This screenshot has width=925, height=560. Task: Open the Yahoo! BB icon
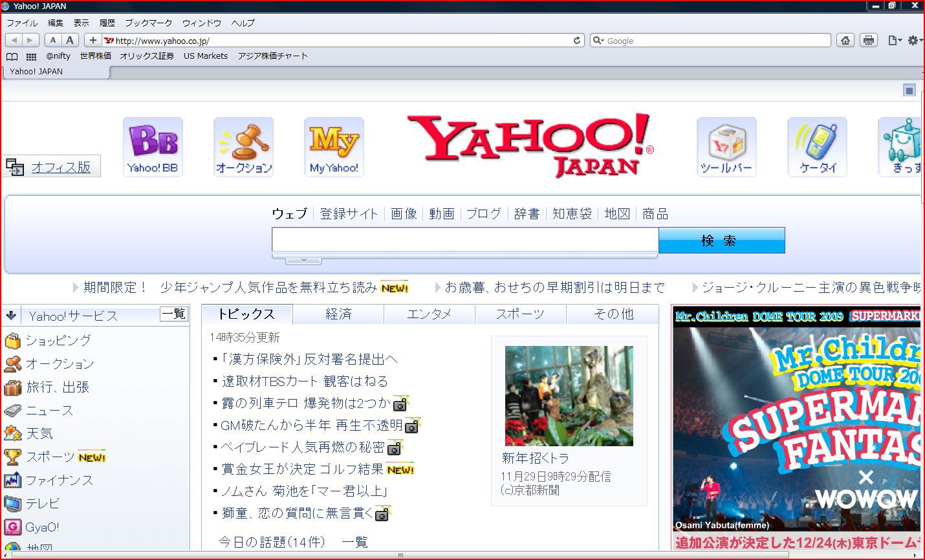pyautogui.click(x=153, y=147)
